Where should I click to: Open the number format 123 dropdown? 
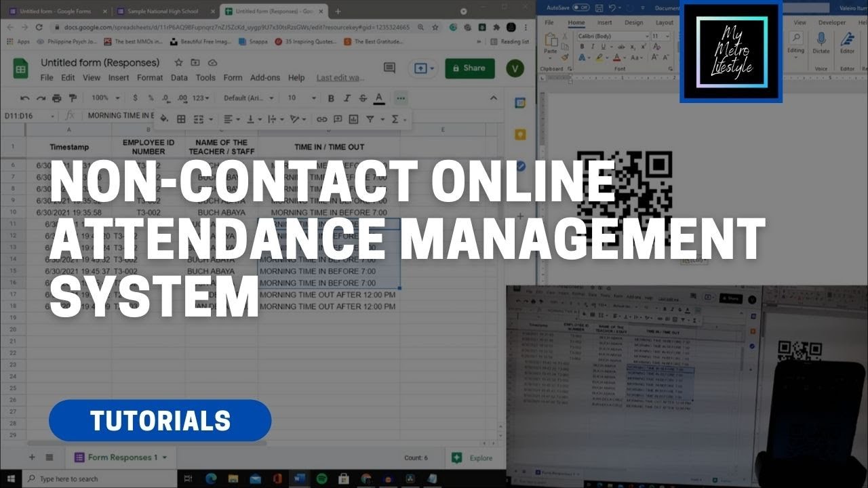[200, 98]
